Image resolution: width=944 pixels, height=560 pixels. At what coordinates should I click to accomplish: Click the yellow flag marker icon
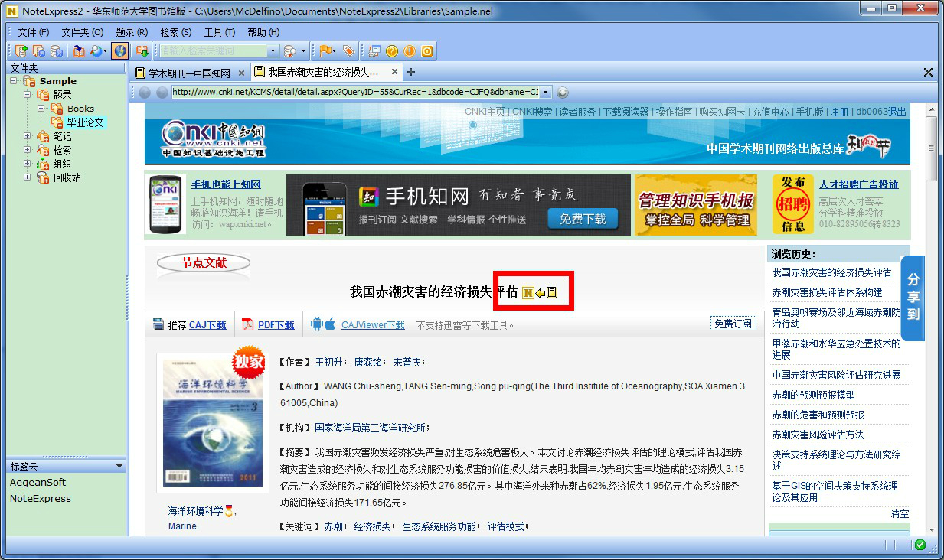point(325,51)
